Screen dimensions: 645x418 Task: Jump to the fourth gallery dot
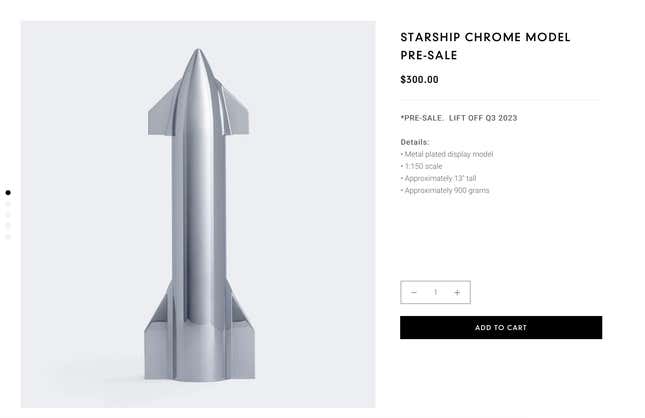[x=8, y=226]
